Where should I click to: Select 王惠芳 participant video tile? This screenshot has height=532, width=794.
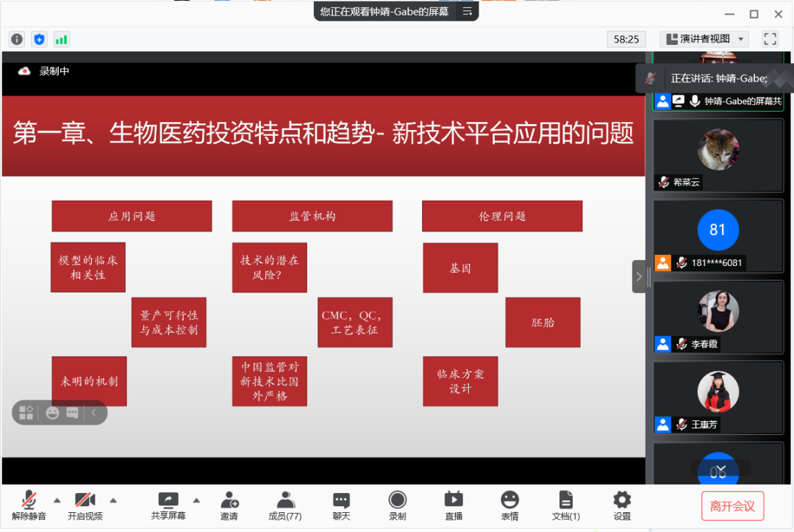(x=718, y=398)
